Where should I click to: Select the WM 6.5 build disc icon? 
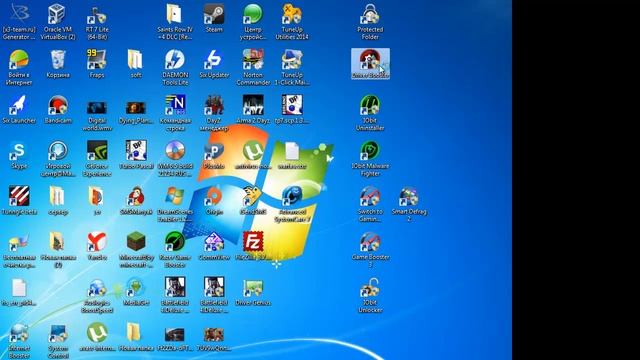click(175, 159)
